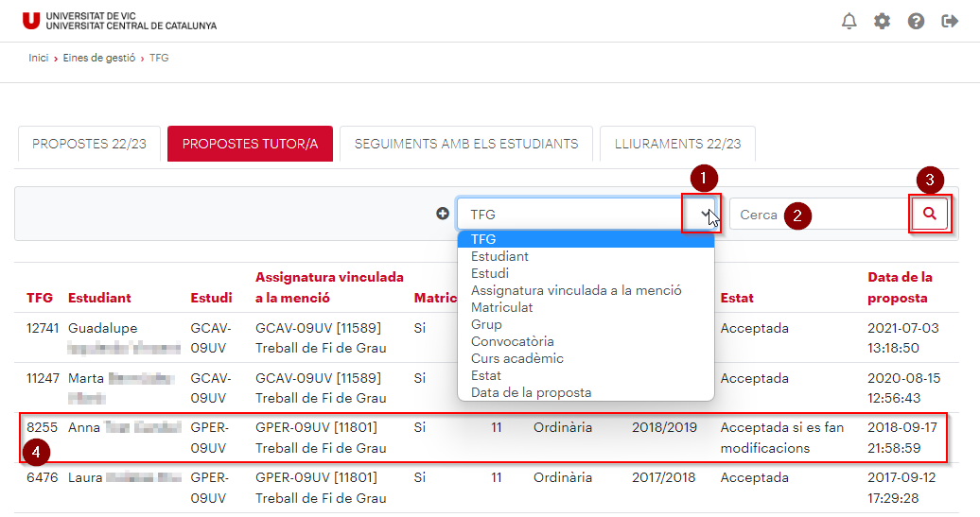Click the plus add-filter icon
Screen dimensions: 980x517
point(443,214)
